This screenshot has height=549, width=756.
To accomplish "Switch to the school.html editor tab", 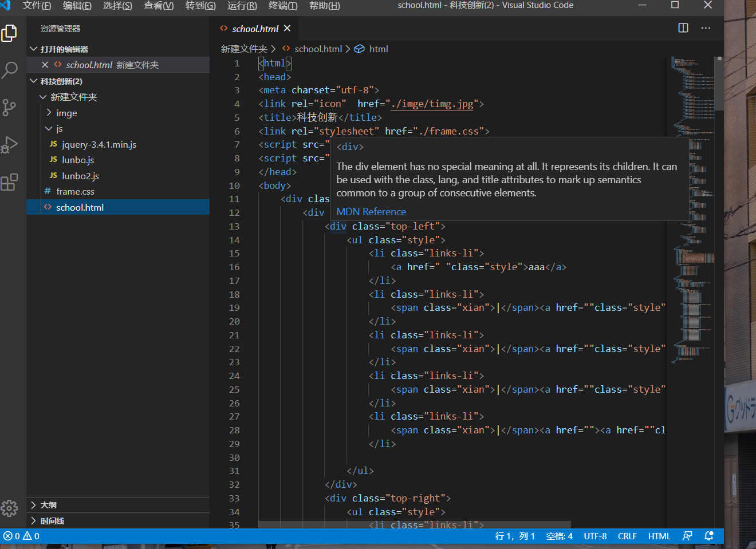I will coord(255,29).
